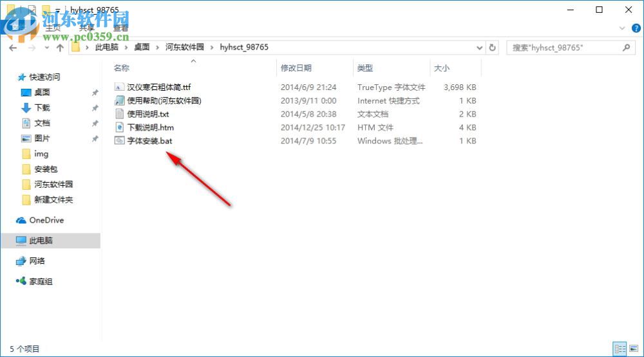Click the Internet shortcut file icon
Screen dimensions: 644x357
(x=119, y=100)
